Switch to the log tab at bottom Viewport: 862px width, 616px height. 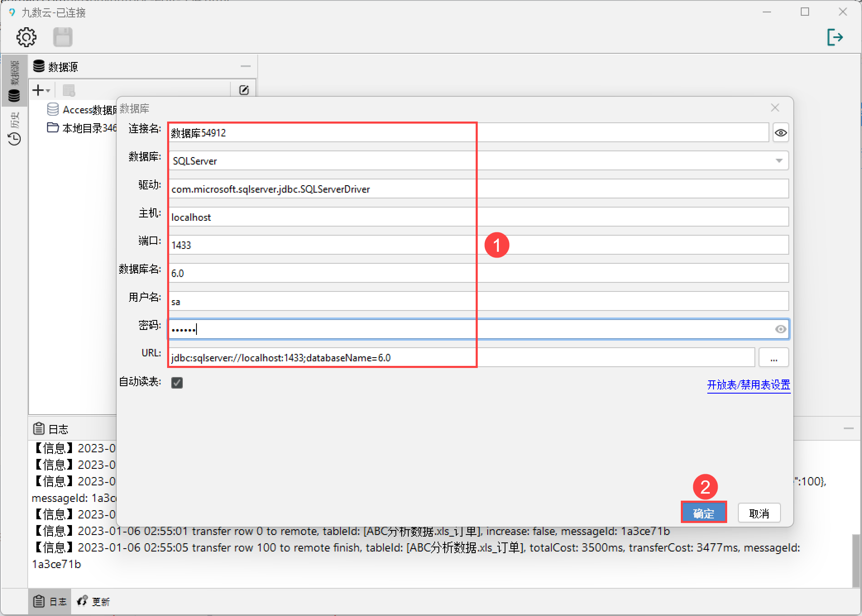pyautogui.click(x=50, y=602)
